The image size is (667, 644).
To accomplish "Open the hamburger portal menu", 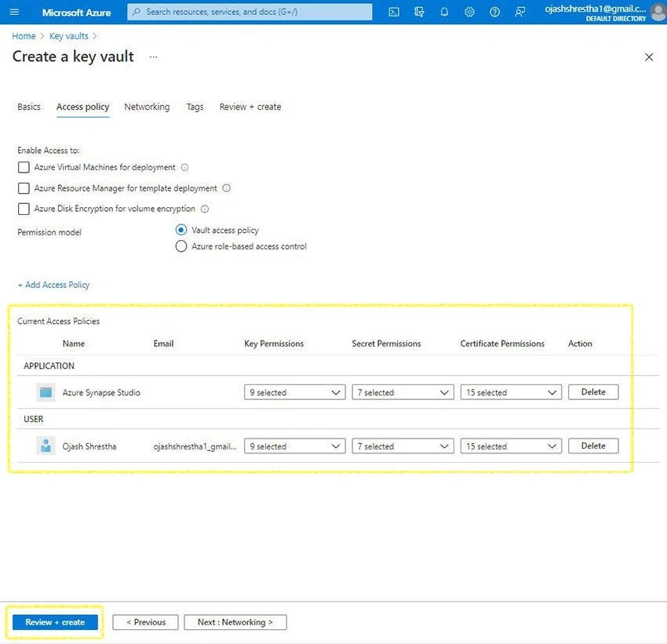I will coord(14,12).
